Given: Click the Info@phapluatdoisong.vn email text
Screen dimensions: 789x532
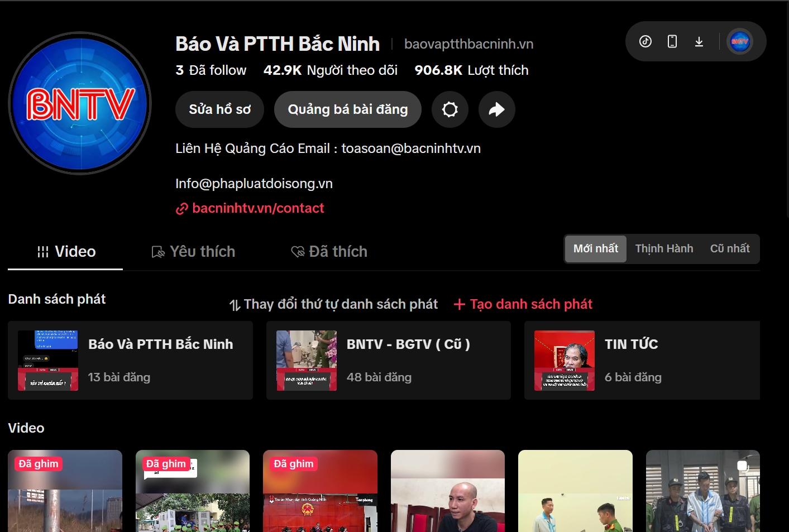Looking at the screenshot, I should [254, 184].
